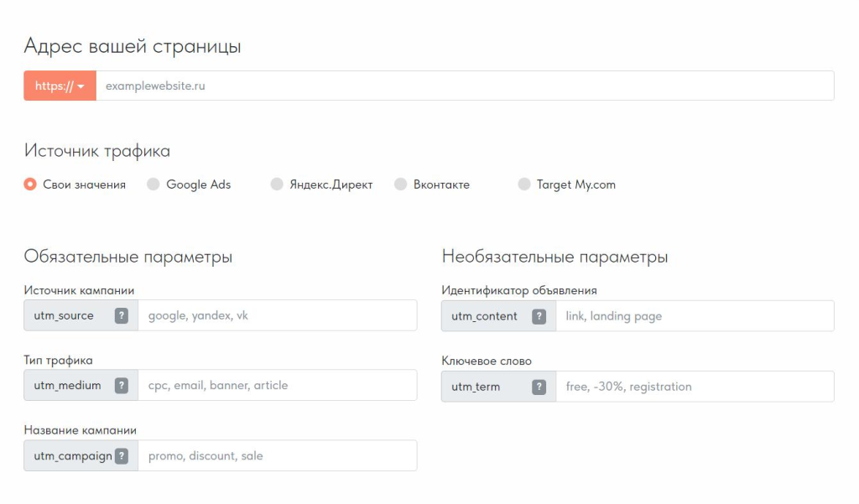
Task: Click the Ключевое слово field label
Action: pos(487,361)
